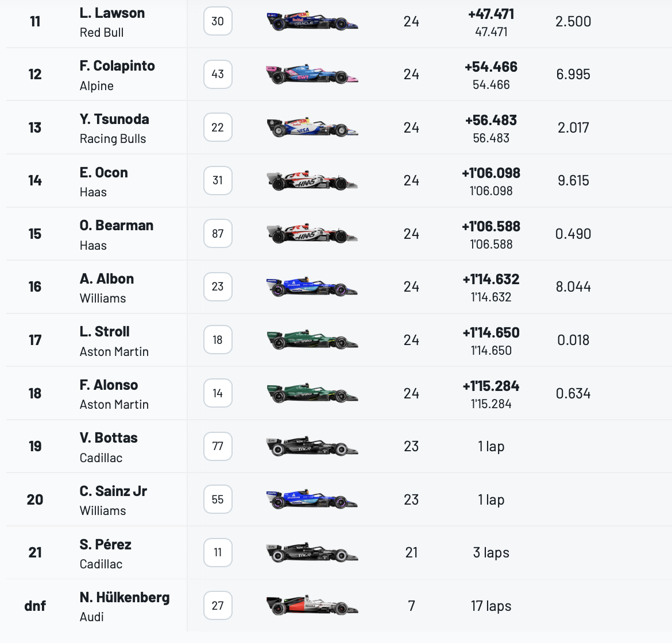This screenshot has height=643, width=672.
Task: Click F. Colapinto's Alpine car image
Action: point(312,74)
